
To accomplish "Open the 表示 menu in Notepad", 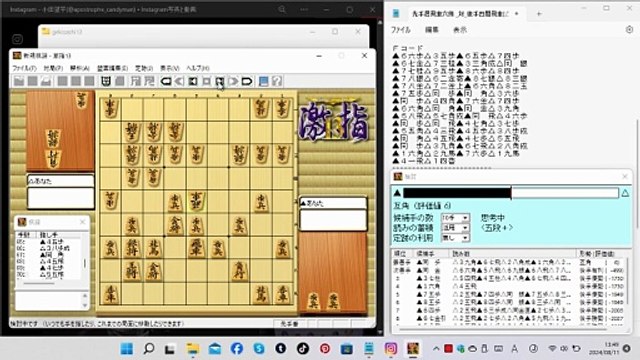I will pos(460,30).
